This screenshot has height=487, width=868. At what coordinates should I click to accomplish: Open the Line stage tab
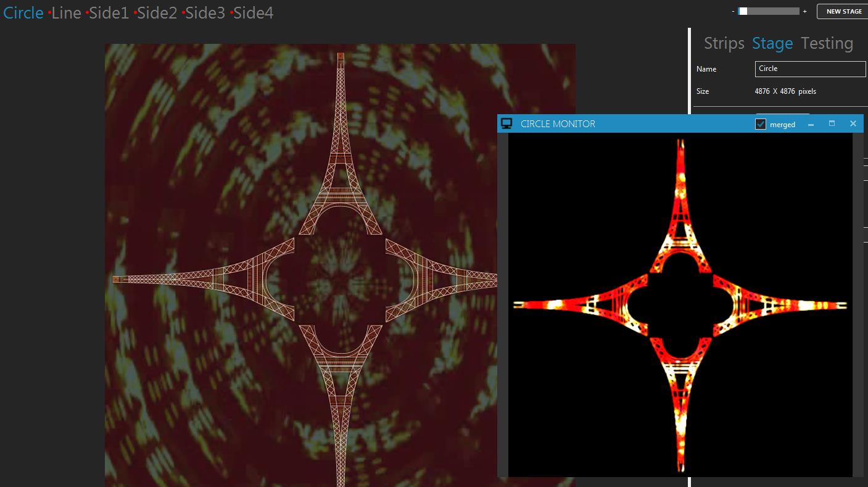(x=67, y=12)
